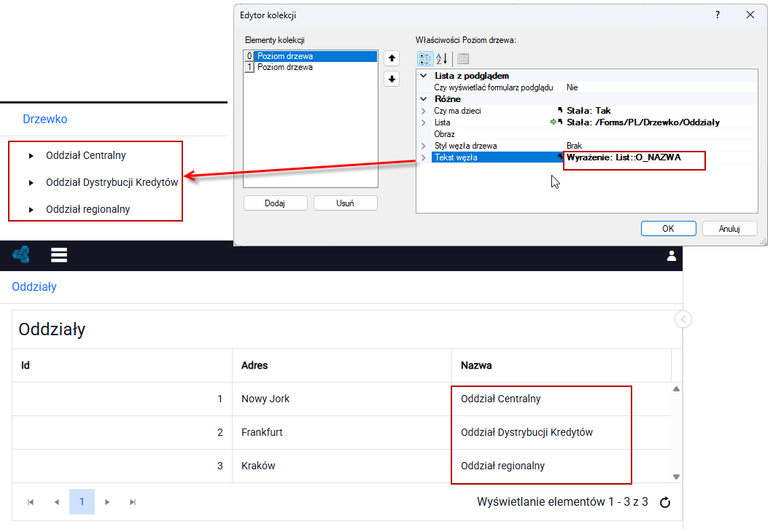The image size is (773, 532).
Task: Click the Wyrażenie: List::O_NAZWA value field
Action: 661,157
